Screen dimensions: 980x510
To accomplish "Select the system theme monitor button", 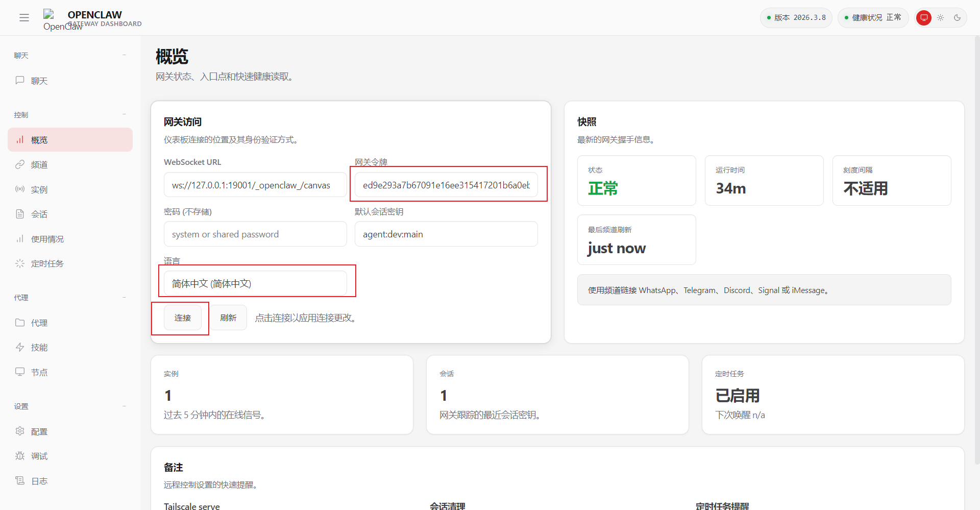I will click(924, 18).
